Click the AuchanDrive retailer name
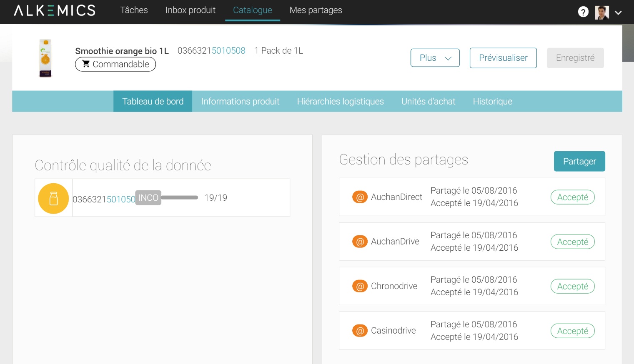Image resolution: width=634 pixels, height=364 pixels. click(395, 242)
